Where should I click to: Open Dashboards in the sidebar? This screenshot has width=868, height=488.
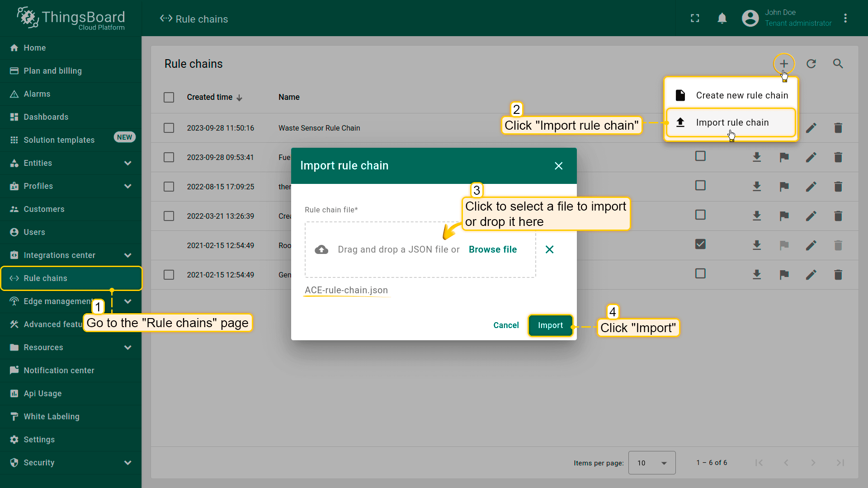coord(46,117)
